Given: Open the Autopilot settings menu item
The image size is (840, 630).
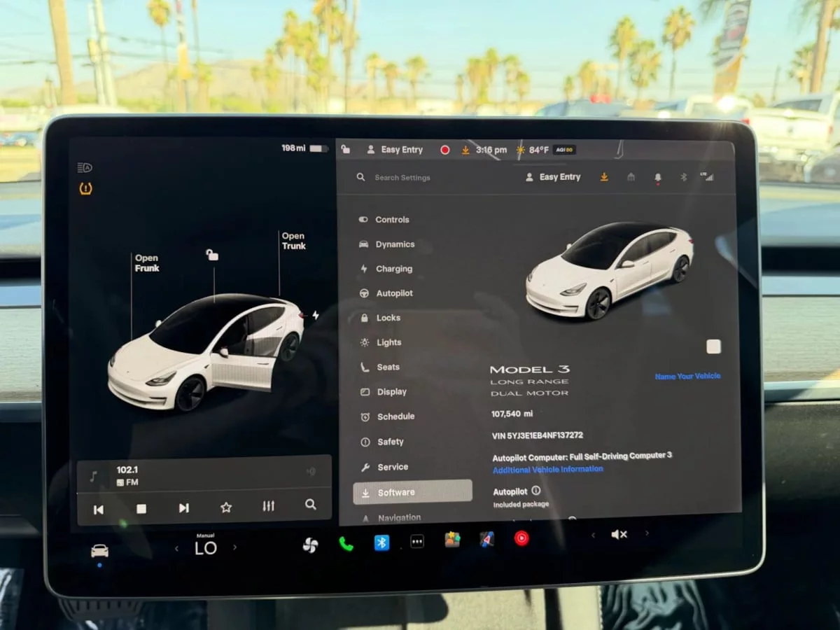Looking at the screenshot, I should tap(394, 293).
